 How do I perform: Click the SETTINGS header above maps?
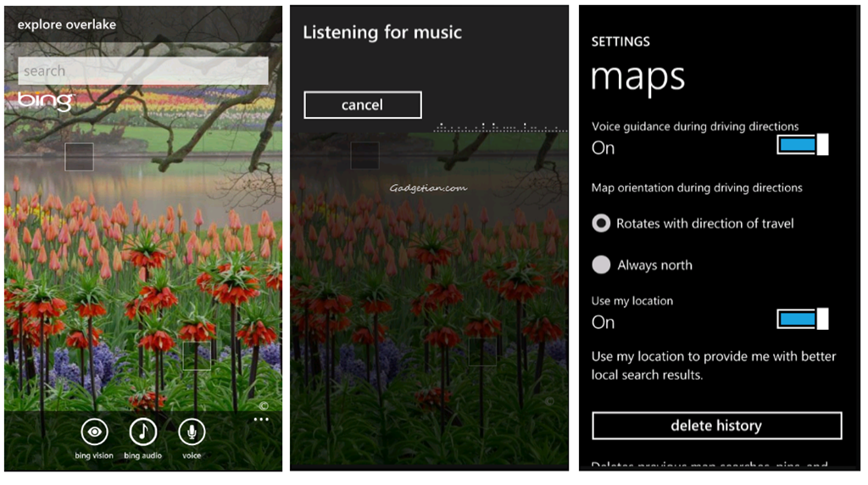pyautogui.click(x=620, y=42)
